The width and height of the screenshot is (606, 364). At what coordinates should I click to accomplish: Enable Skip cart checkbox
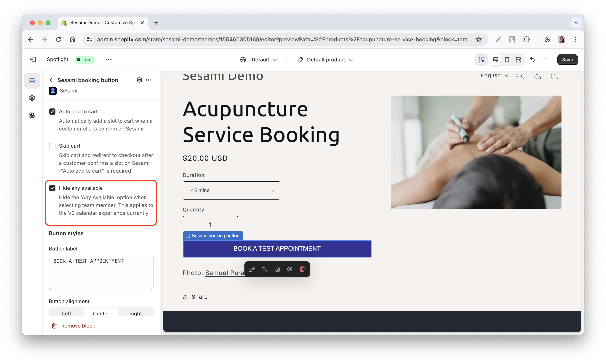pyautogui.click(x=52, y=146)
